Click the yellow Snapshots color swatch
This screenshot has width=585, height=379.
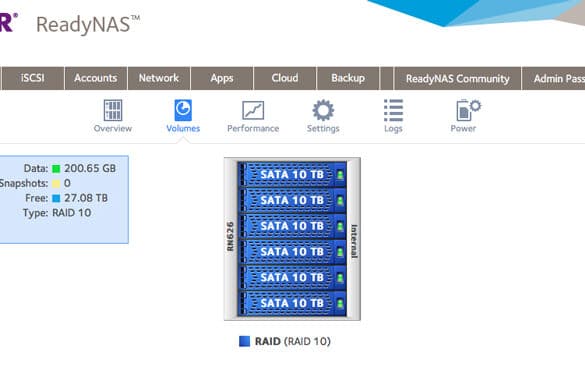click(56, 183)
